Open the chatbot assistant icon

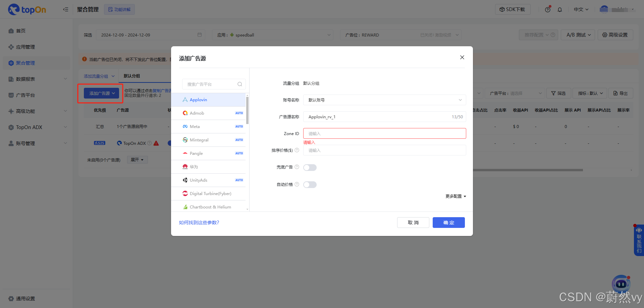point(621,284)
